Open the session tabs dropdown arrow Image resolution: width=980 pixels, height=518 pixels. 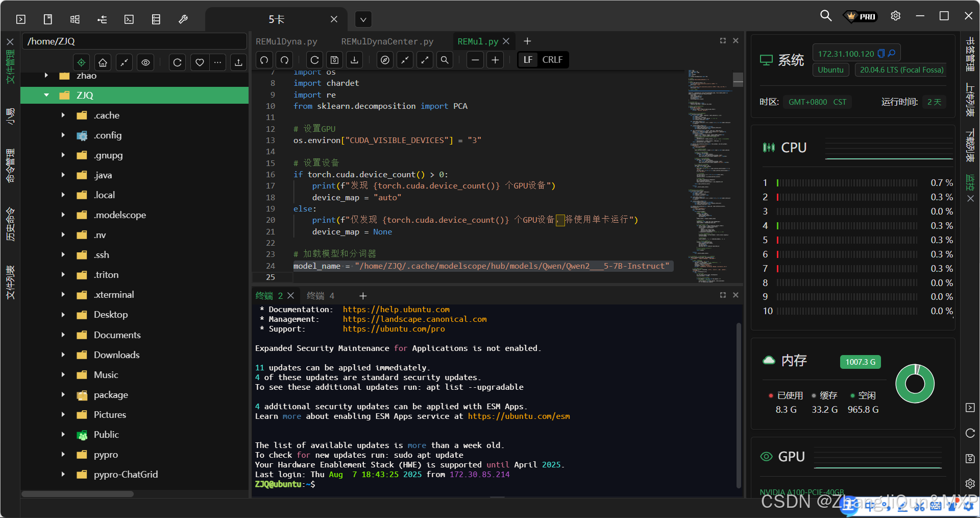click(363, 19)
